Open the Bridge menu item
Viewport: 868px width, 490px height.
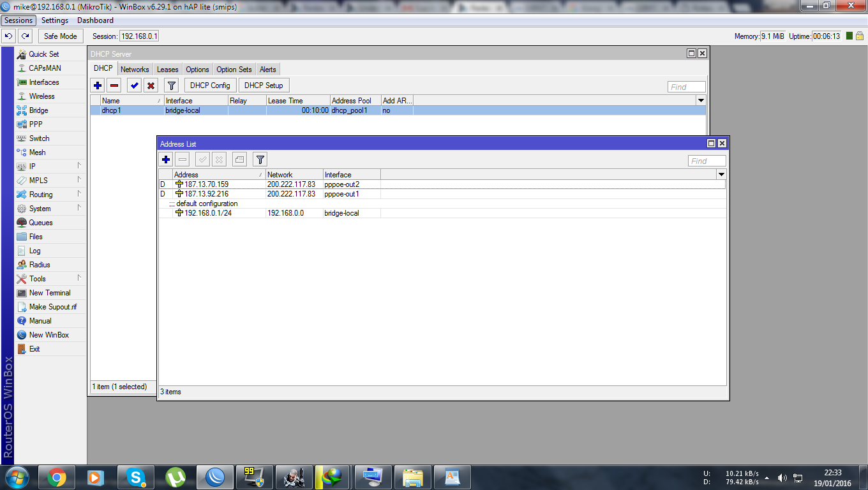tap(38, 110)
